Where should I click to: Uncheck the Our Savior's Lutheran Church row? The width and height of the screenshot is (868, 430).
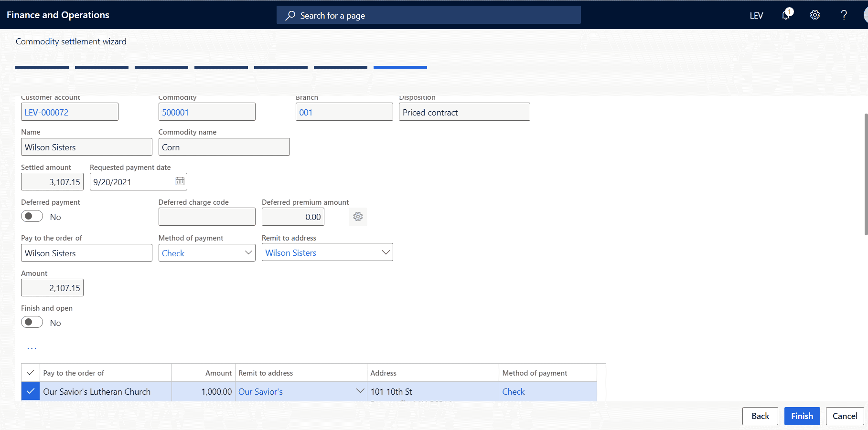point(31,391)
